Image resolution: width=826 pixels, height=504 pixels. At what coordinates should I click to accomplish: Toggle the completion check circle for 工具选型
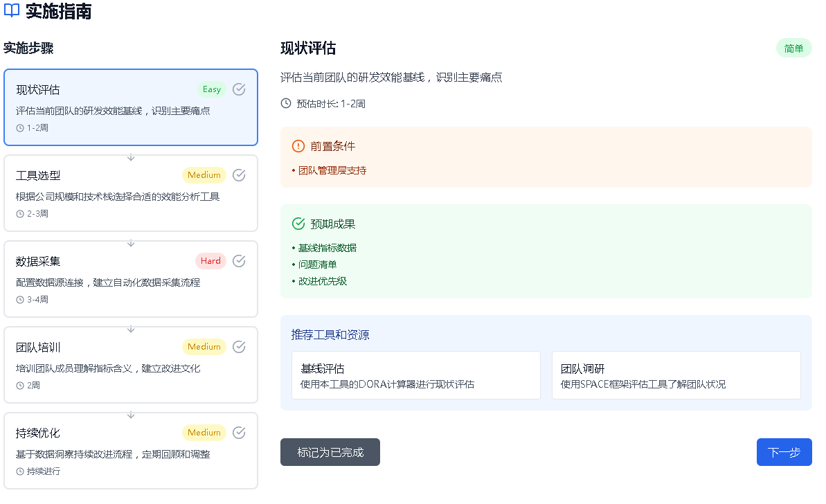[x=239, y=175]
